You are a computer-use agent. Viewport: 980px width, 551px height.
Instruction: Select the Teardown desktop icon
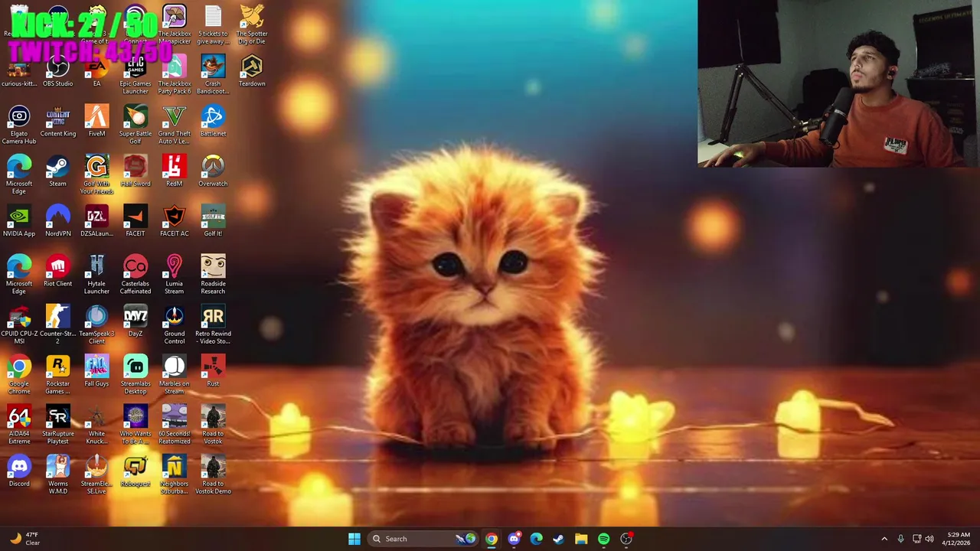(x=252, y=73)
